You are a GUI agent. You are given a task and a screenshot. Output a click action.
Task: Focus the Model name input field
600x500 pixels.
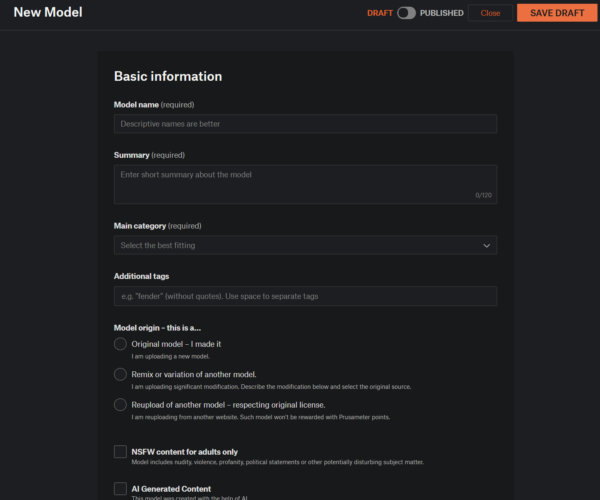[305, 124]
